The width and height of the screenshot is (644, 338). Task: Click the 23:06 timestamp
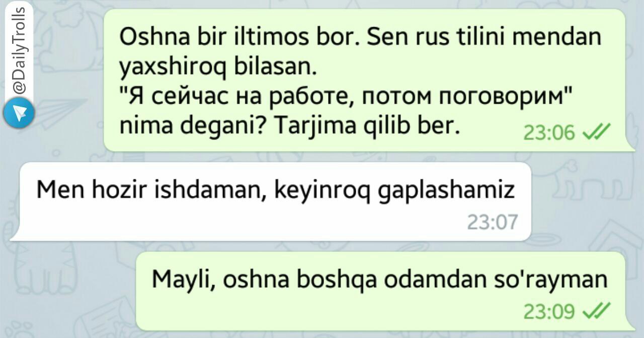tap(549, 132)
